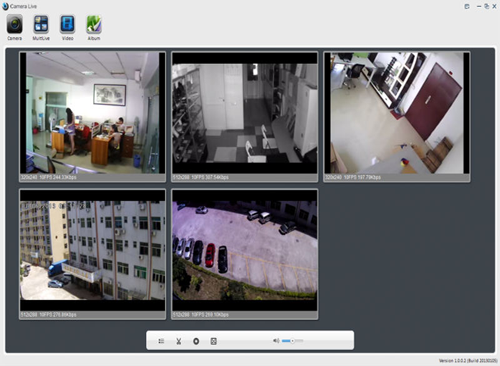Image resolution: width=500 pixels, height=366 pixels.
Task: Click the Camera Live logo in title bar
Action: pyautogui.click(x=6, y=6)
